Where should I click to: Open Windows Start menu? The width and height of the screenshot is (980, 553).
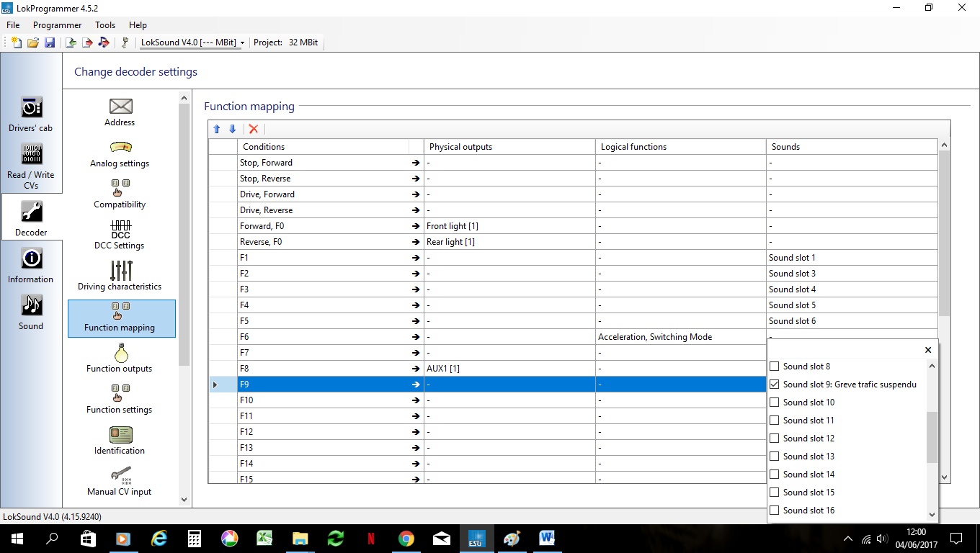(x=17, y=539)
